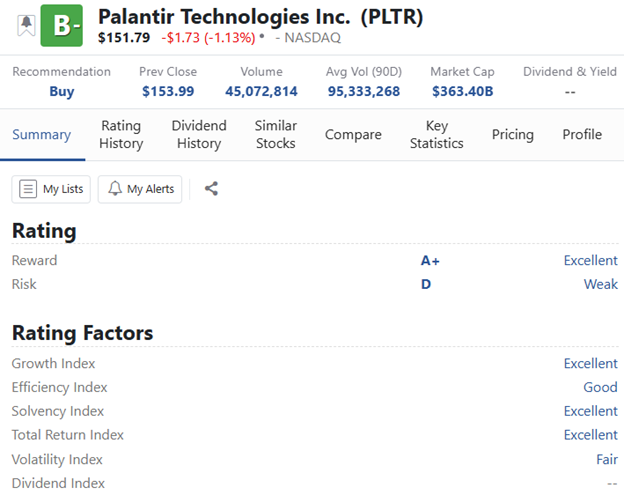Go to Similar Stocks tab
The height and width of the screenshot is (495, 624).
pos(276,134)
